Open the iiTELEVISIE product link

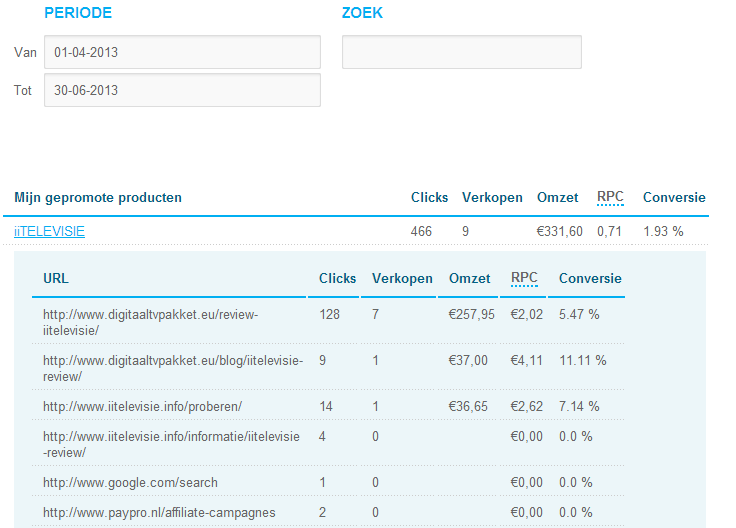[x=49, y=231]
